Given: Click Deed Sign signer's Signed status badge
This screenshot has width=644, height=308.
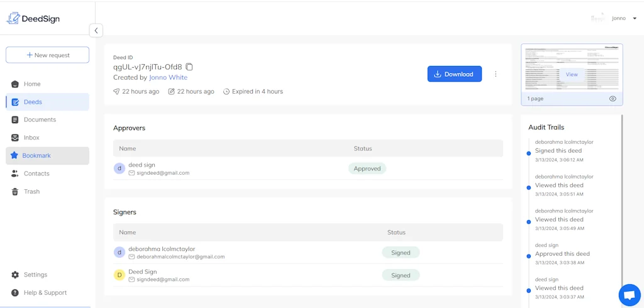Looking at the screenshot, I should [x=401, y=275].
